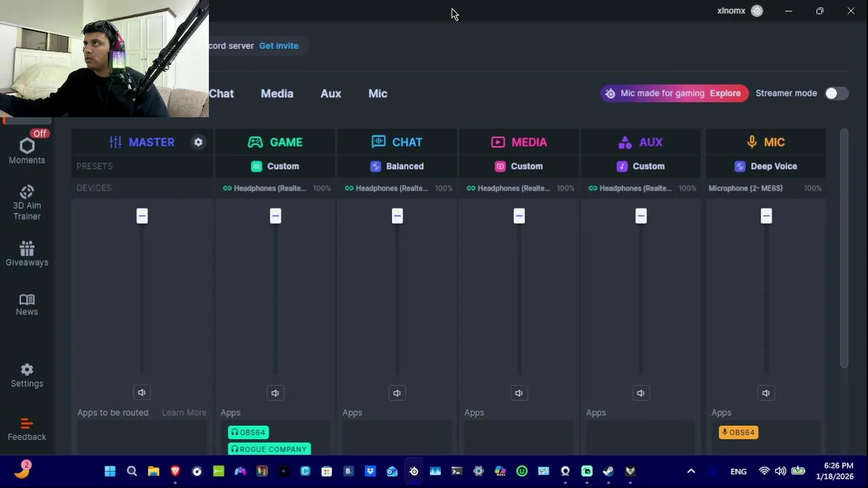This screenshot has width=868, height=488.
Task: Click OBS64 tag under Game apps
Action: 248,432
